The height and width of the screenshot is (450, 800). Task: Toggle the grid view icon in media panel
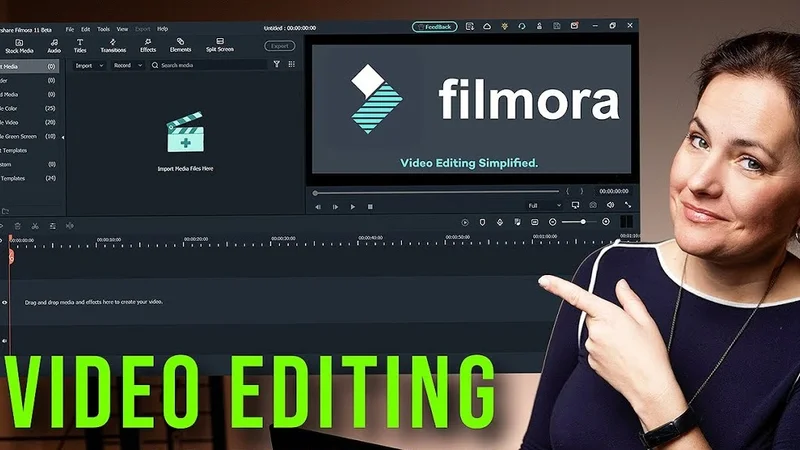[x=291, y=64]
